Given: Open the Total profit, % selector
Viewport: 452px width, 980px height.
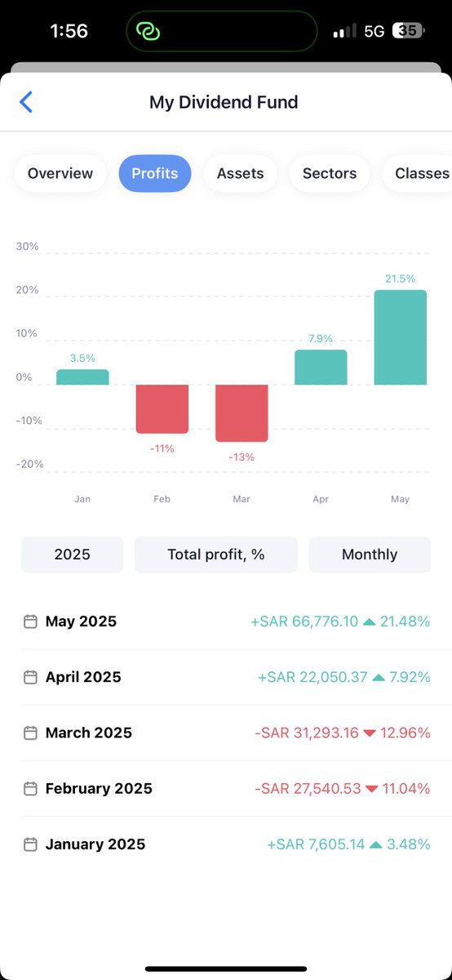Looking at the screenshot, I should pyautogui.click(x=216, y=555).
